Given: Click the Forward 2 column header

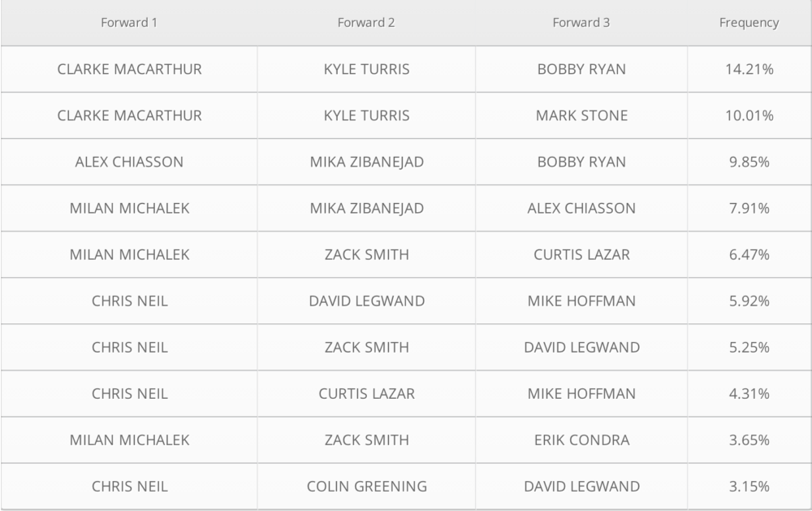Looking at the screenshot, I should tap(366, 23).
